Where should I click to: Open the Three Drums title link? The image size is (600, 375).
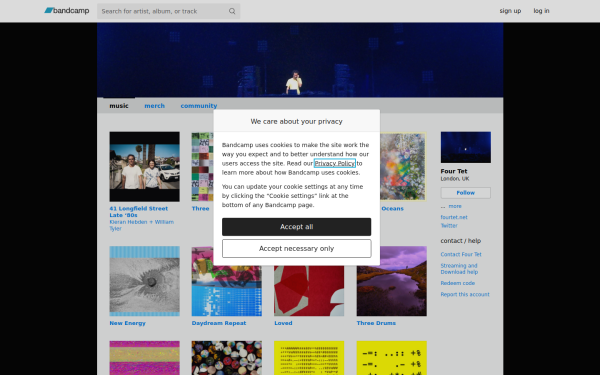376,323
